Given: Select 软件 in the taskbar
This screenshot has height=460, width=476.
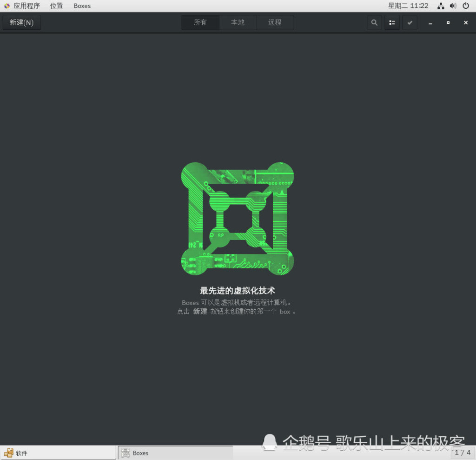Looking at the screenshot, I should coord(58,453).
